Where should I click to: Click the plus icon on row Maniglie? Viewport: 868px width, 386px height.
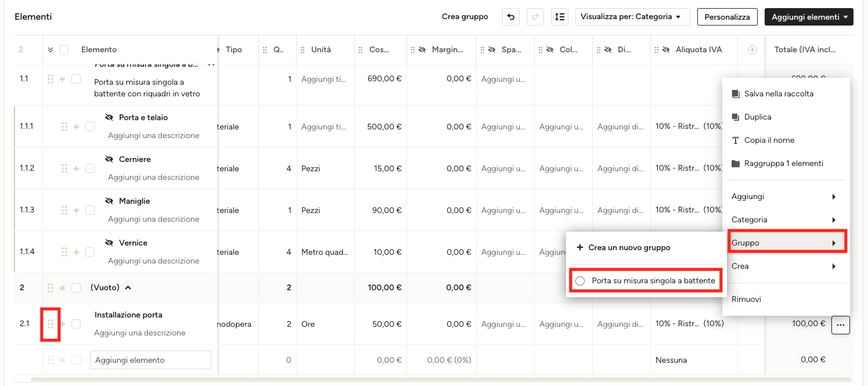76,210
